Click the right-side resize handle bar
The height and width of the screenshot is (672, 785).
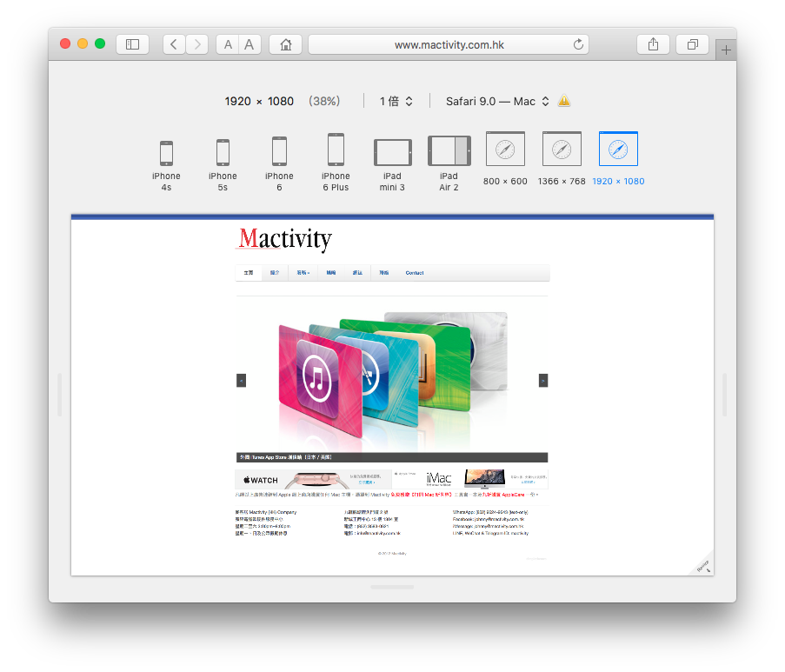[724, 395]
